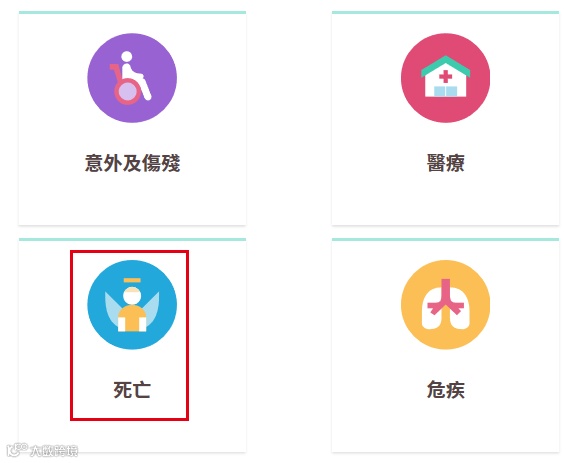
Task: Click the purple wheelchair icon
Action: click(x=132, y=78)
